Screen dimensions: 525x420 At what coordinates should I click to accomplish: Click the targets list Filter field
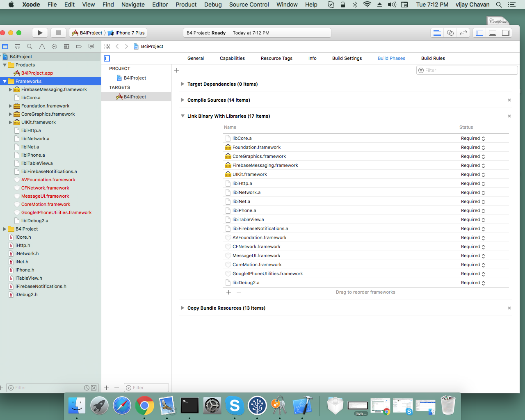[x=146, y=388]
